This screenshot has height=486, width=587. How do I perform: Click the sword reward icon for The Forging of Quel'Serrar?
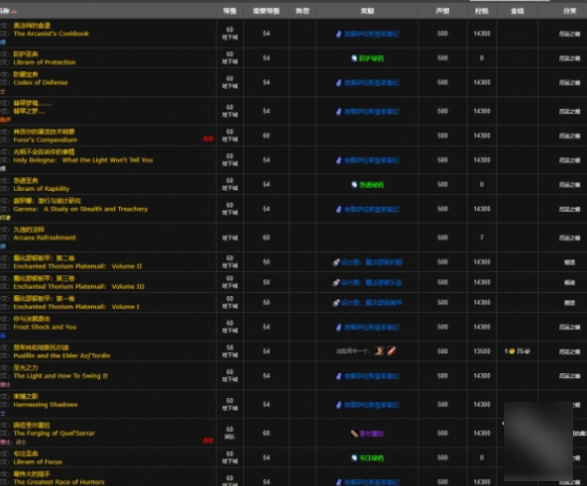point(354,434)
